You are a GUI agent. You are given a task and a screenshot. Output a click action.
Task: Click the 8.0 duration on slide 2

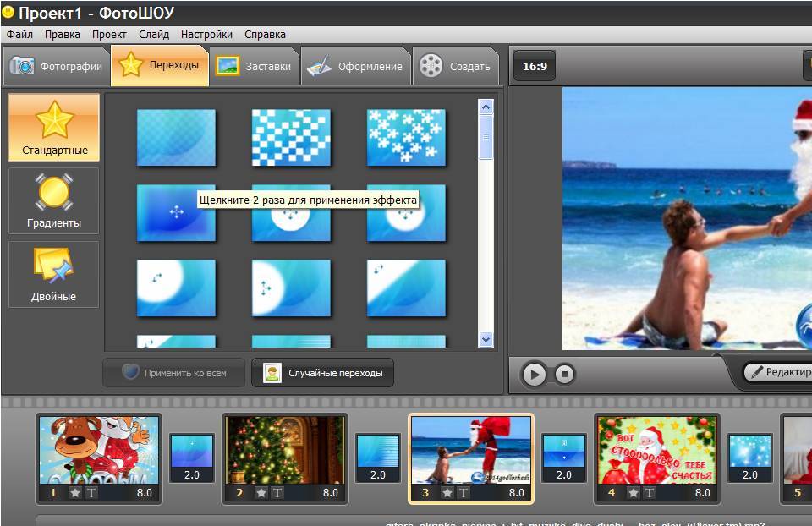[x=331, y=493]
